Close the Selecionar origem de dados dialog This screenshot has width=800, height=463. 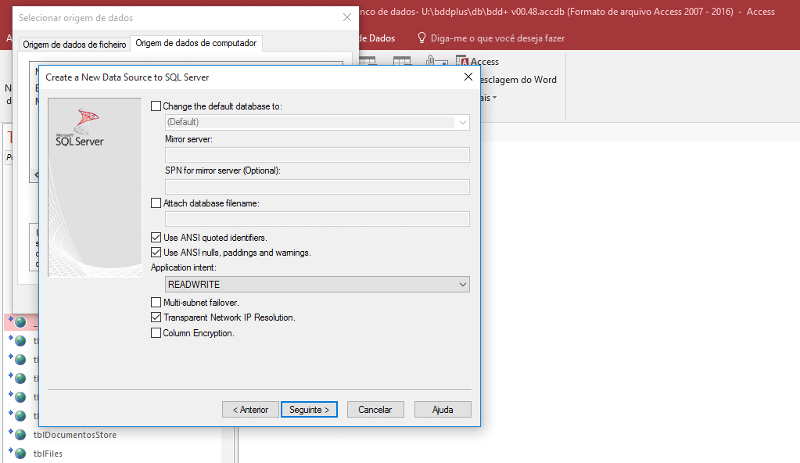point(347,17)
